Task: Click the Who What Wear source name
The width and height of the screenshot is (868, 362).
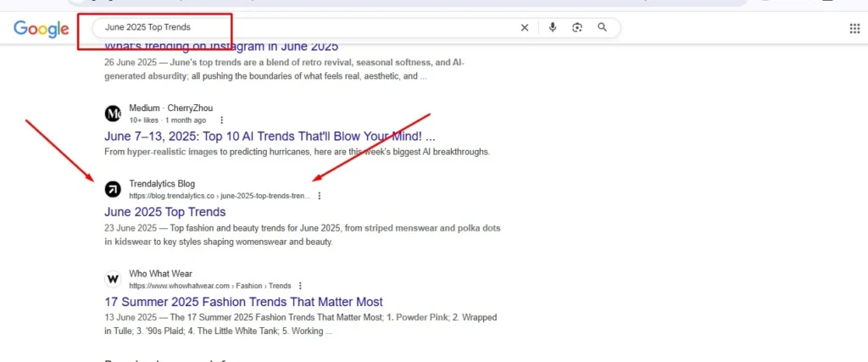Action: click(x=160, y=274)
